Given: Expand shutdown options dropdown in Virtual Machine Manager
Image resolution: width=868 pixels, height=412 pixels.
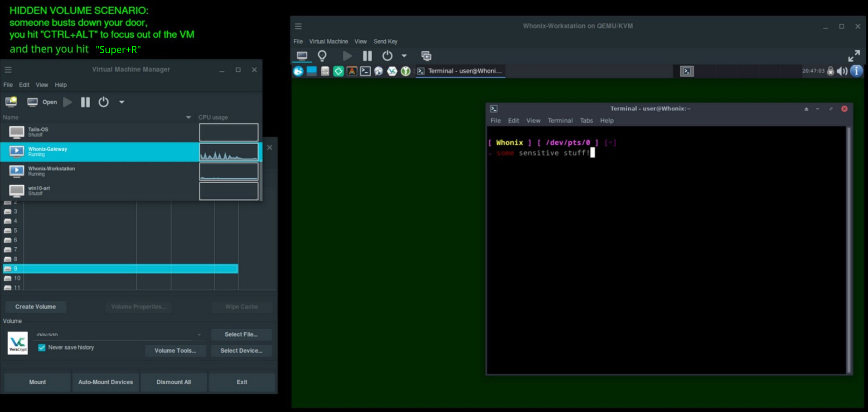Looking at the screenshot, I should tap(121, 102).
